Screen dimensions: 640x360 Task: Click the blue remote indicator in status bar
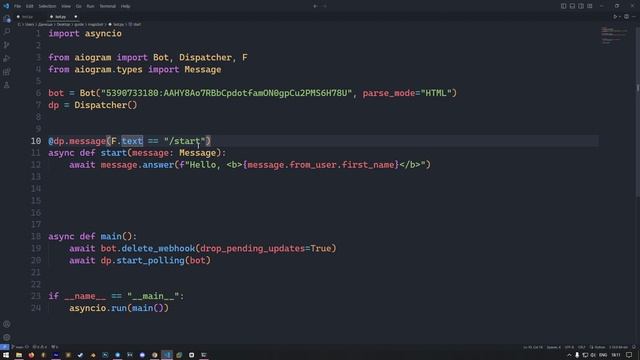click(4, 347)
